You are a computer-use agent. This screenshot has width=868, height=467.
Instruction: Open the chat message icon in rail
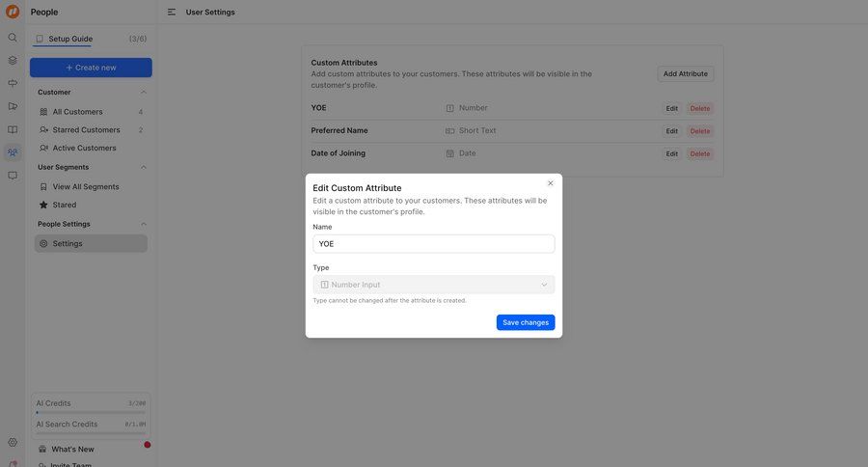[x=13, y=176]
